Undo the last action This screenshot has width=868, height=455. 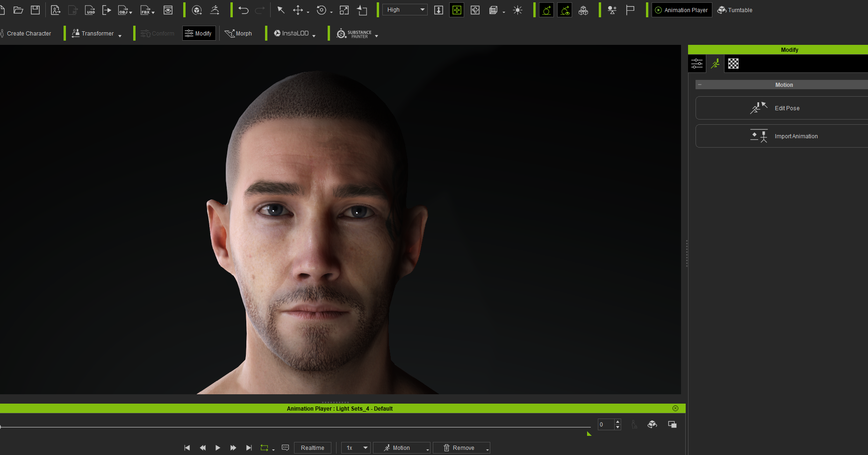point(244,10)
